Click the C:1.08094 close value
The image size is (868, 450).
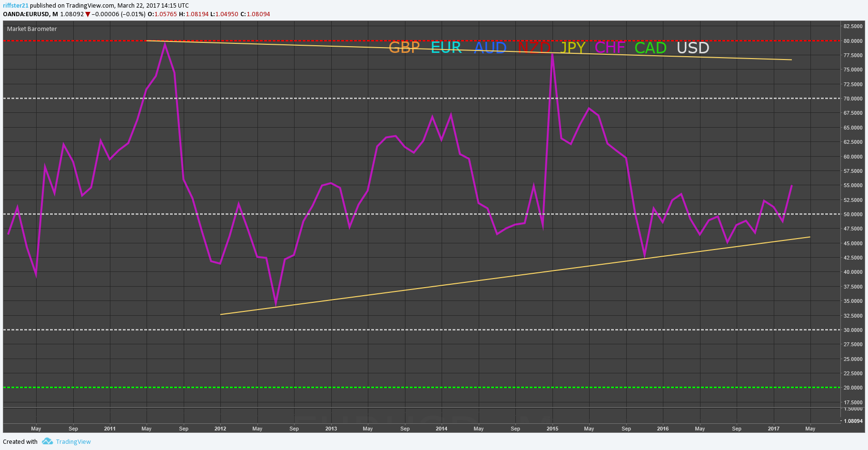point(255,14)
